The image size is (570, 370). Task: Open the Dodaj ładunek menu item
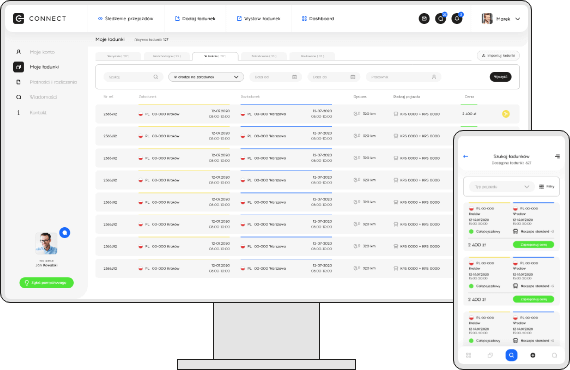pyautogui.click(x=195, y=19)
